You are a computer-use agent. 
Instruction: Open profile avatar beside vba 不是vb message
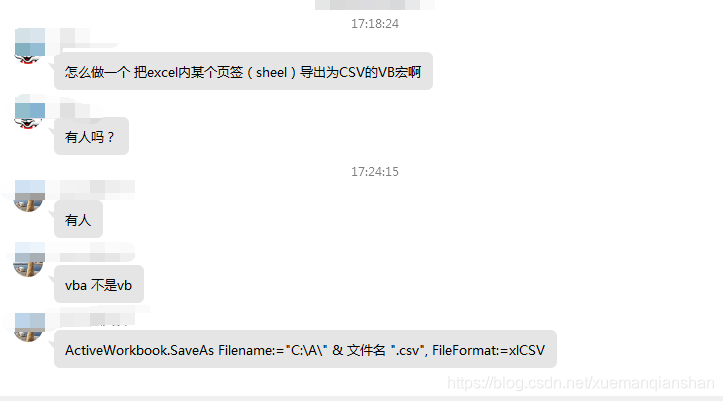coord(30,260)
